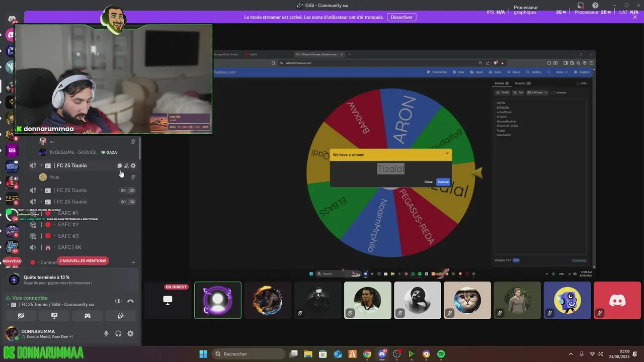Screen dimensions: 644x362
Task: Click the Sort entries button
Action: 519,93
